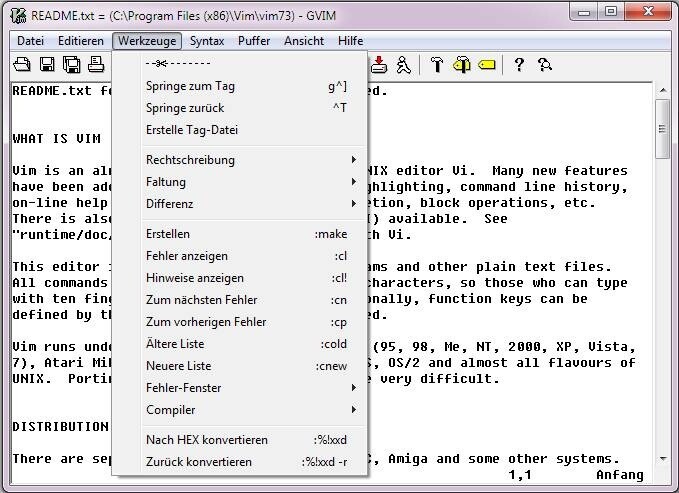
Task: Open the Datei menu
Action: pos(30,41)
